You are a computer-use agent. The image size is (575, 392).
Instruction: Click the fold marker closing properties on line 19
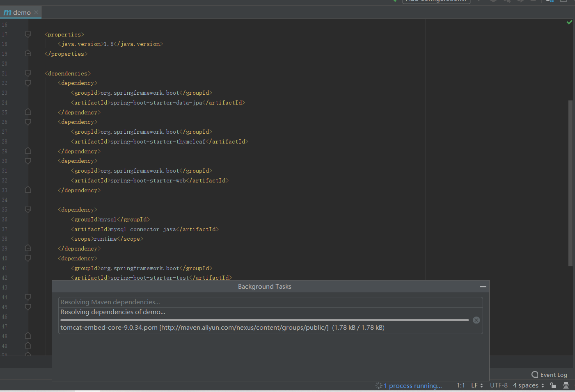point(28,54)
